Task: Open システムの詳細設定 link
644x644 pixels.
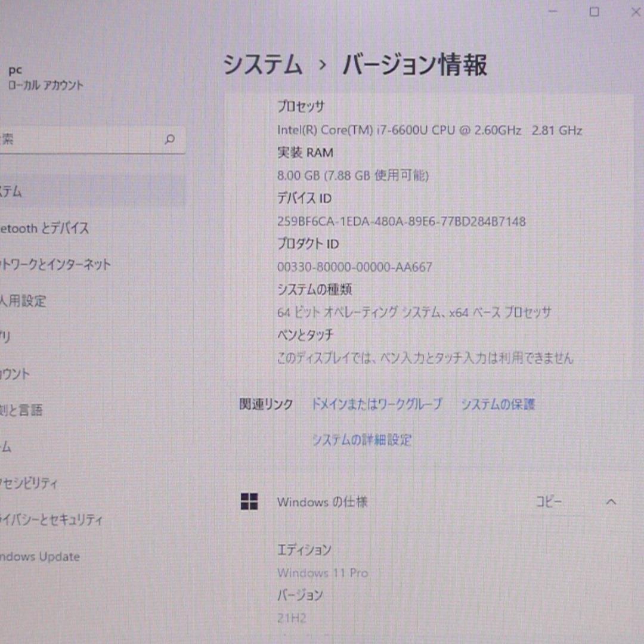Action: (x=362, y=440)
